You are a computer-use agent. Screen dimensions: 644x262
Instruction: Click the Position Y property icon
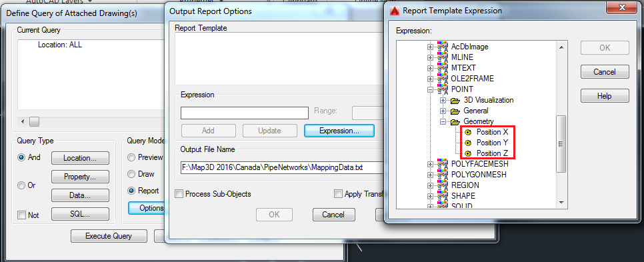(x=468, y=143)
